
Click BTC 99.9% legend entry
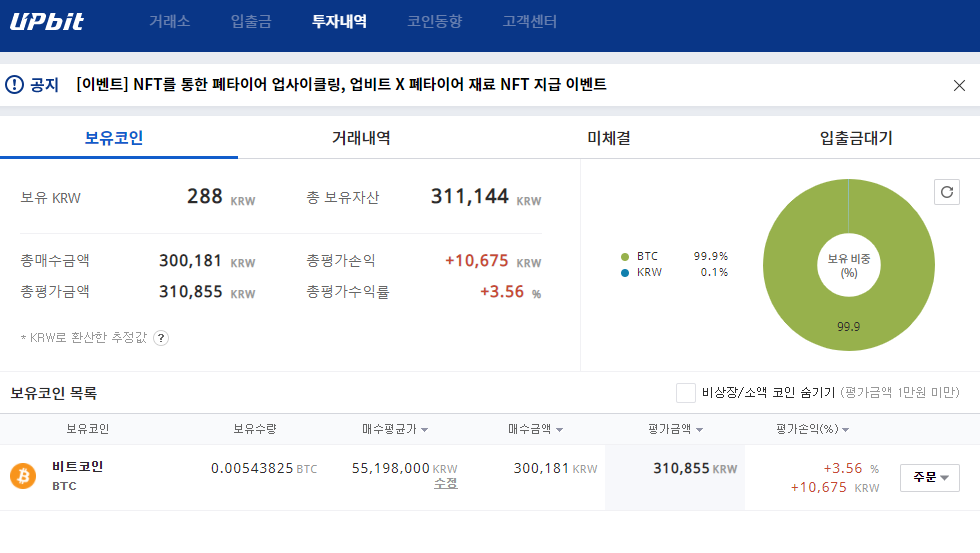point(674,257)
